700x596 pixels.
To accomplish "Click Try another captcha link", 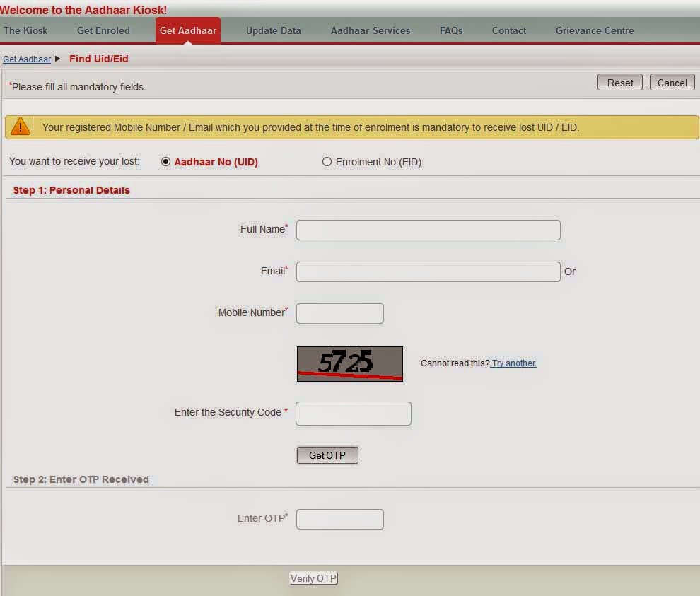I will 514,363.
